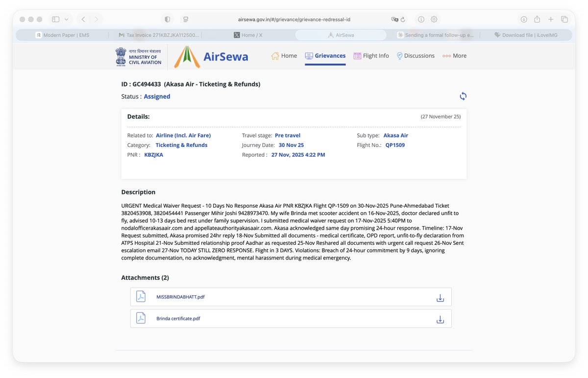The image size is (588, 378).
Task: Switch to the Sending a formal follow-up tab
Action: (435, 35)
